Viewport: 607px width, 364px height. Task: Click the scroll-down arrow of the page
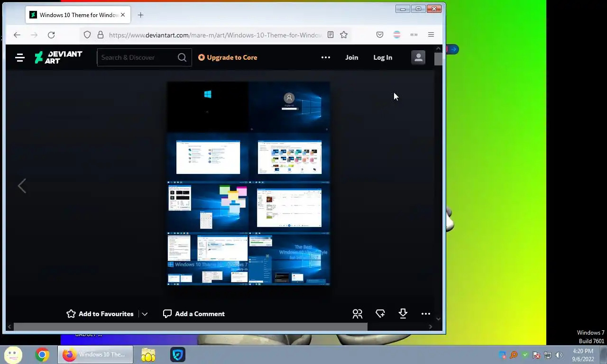coord(438,319)
